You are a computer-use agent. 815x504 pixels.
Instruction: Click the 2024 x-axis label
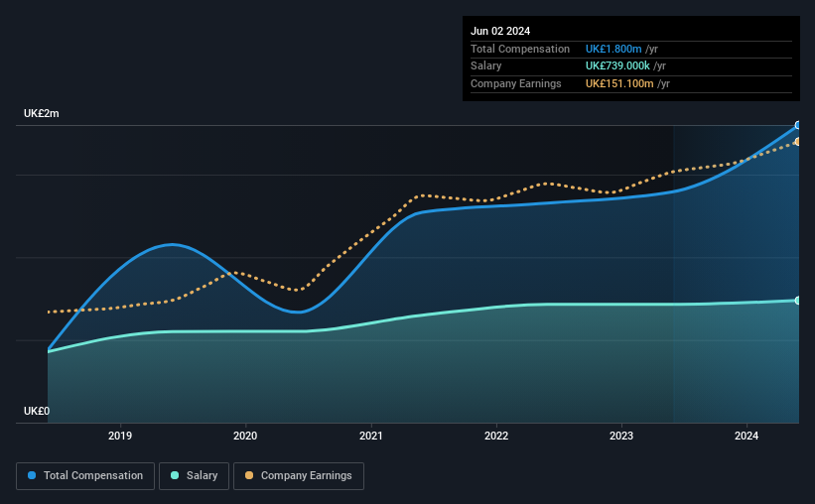click(747, 436)
